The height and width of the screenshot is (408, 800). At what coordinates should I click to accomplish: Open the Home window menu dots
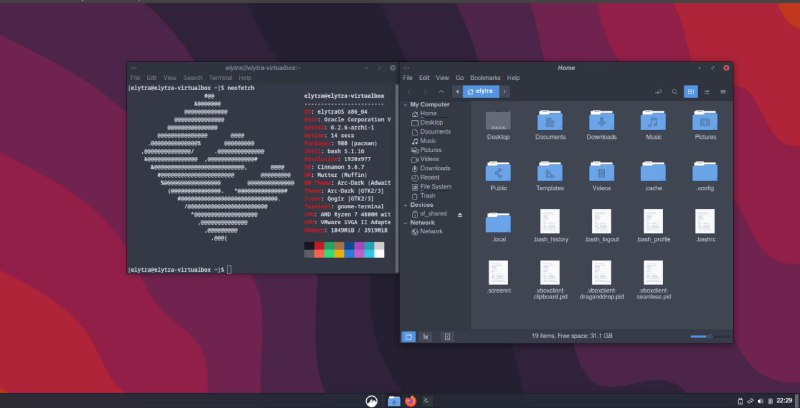tap(407, 68)
